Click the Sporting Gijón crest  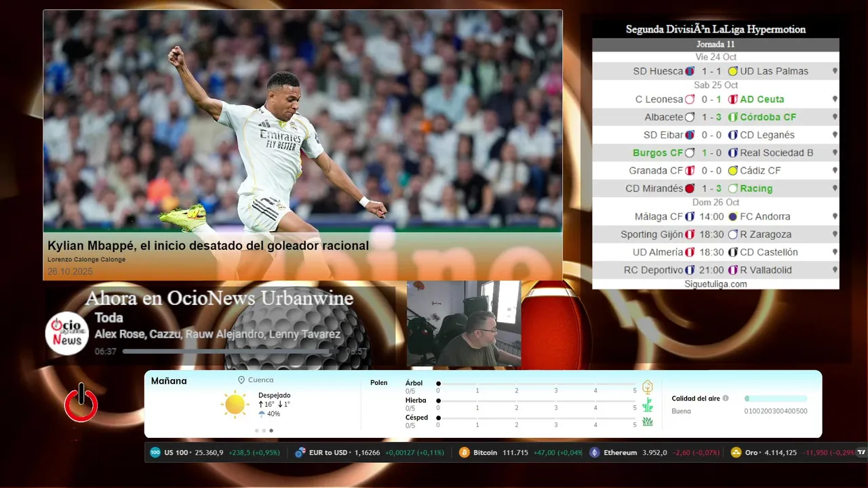[x=690, y=235]
